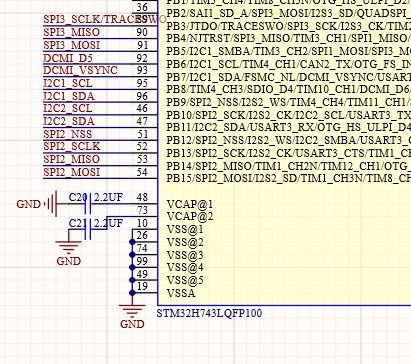Select the DCMI_D5 net label
This screenshot has width=411, height=364.
pyautogui.click(x=68, y=58)
